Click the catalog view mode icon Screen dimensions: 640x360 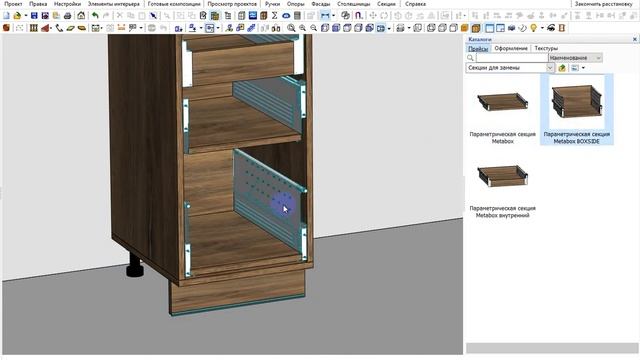[575, 68]
